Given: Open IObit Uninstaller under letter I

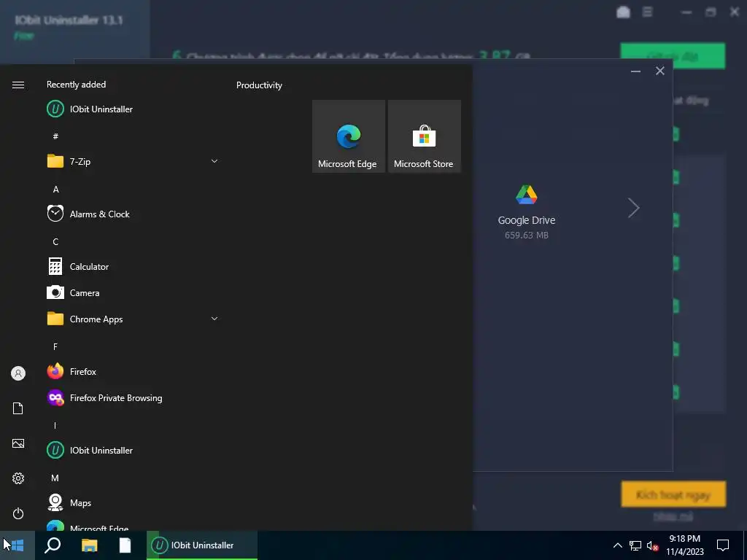Looking at the screenshot, I should [x=133, y=450].
